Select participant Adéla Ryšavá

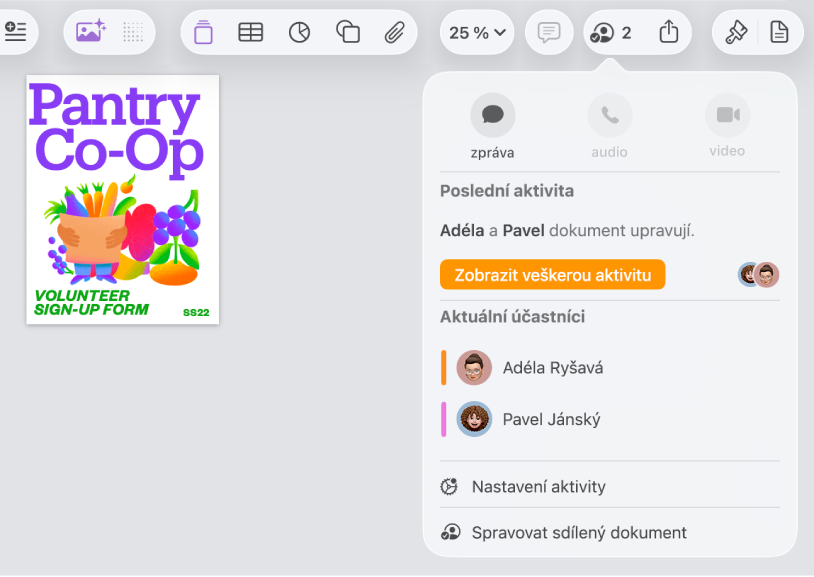610,368
